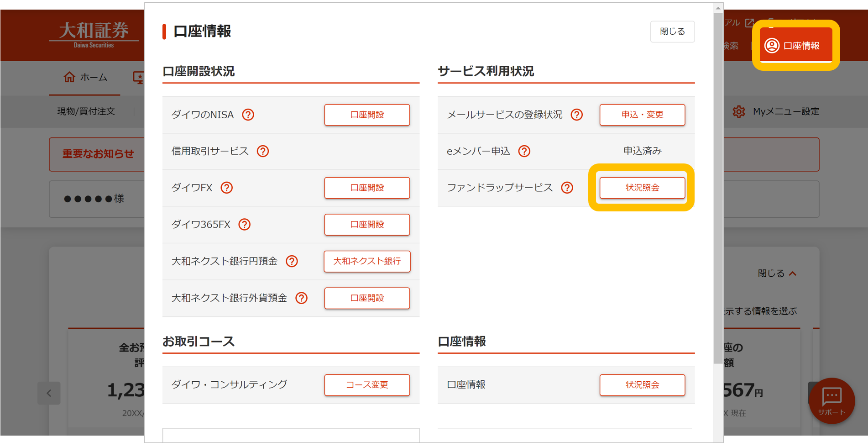Viewport: 868px width, 447px height.
Task: Show help for メールサービスの登録状況
Action: coord(577,115)
